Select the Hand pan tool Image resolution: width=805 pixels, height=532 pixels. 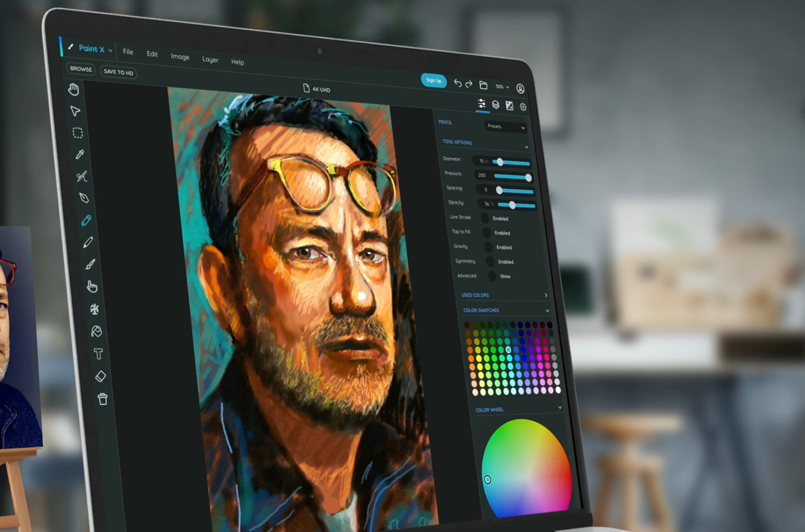[x=73, y=89]
